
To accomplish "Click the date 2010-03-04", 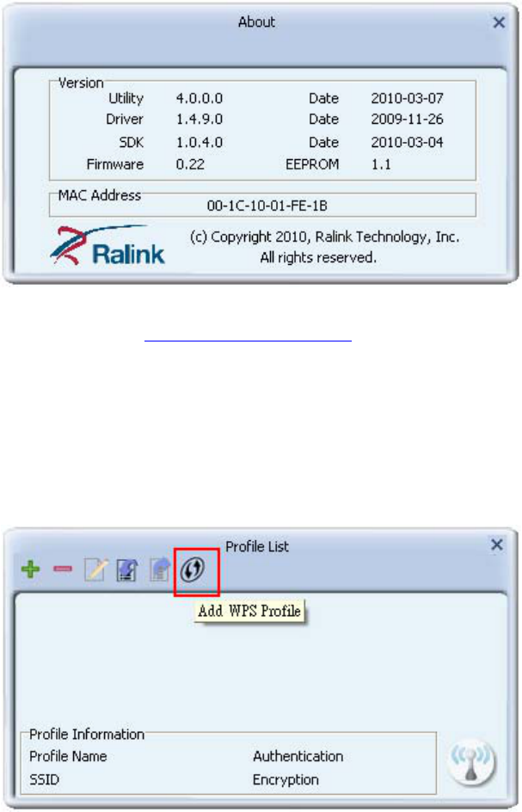I will coord(407,143).
